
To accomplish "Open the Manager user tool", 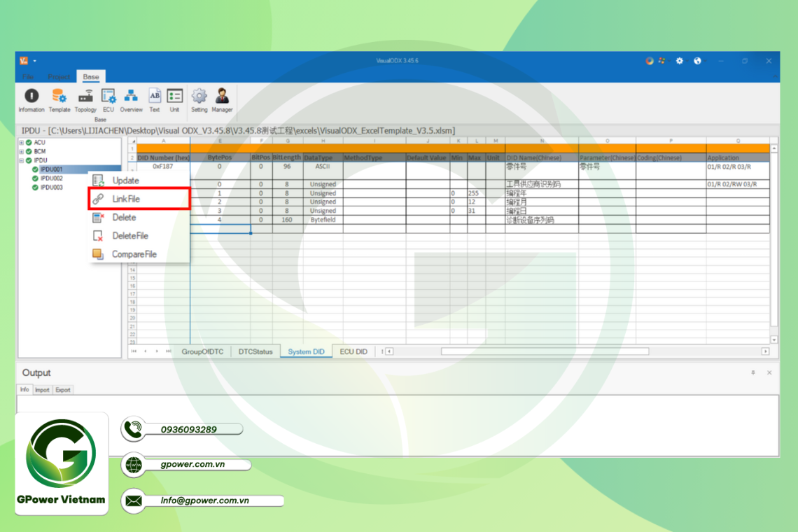I will (x=222, y=100).
